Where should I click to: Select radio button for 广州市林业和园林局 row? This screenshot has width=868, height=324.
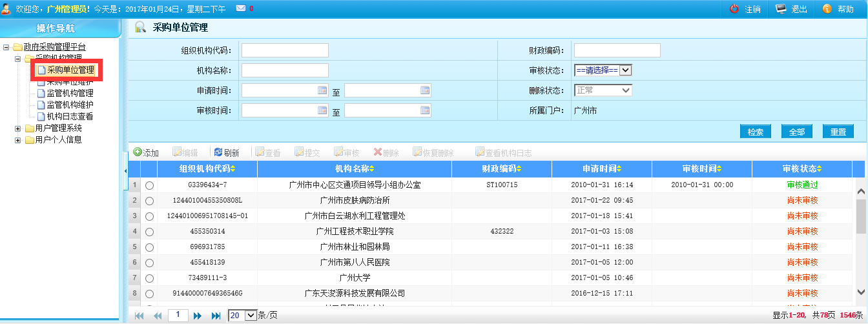pos(150,247)
